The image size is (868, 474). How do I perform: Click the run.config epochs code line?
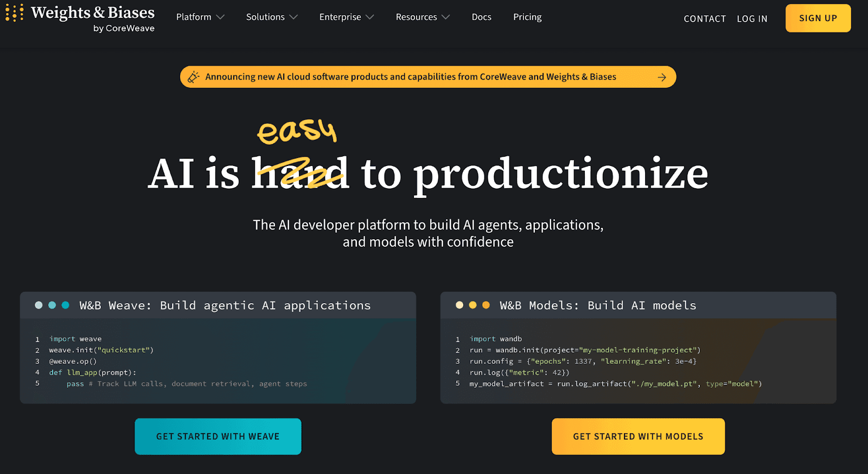click(x=583, y=361)
